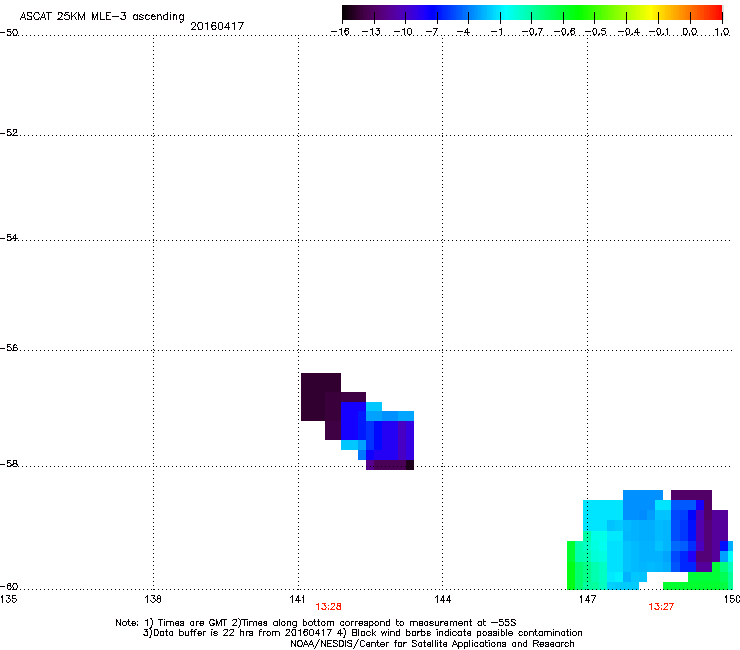Click the '-0.6' colour scale value

coord(564,32)
